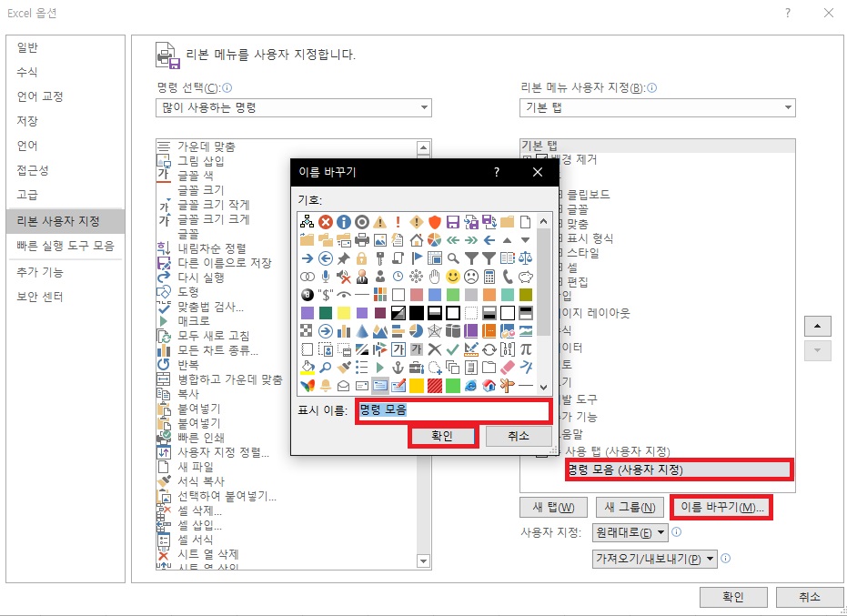The height and width of the screenshot is (616, 847).
Task: Click 취소 in the 이름 바꾸기 dialog
Action: pyautogui.click(x=519, y=436)
